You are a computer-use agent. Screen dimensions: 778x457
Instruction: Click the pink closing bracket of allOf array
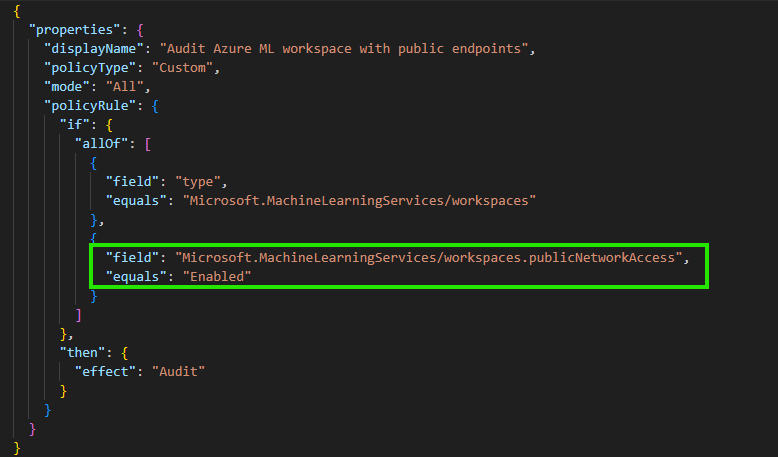(78, 315)
